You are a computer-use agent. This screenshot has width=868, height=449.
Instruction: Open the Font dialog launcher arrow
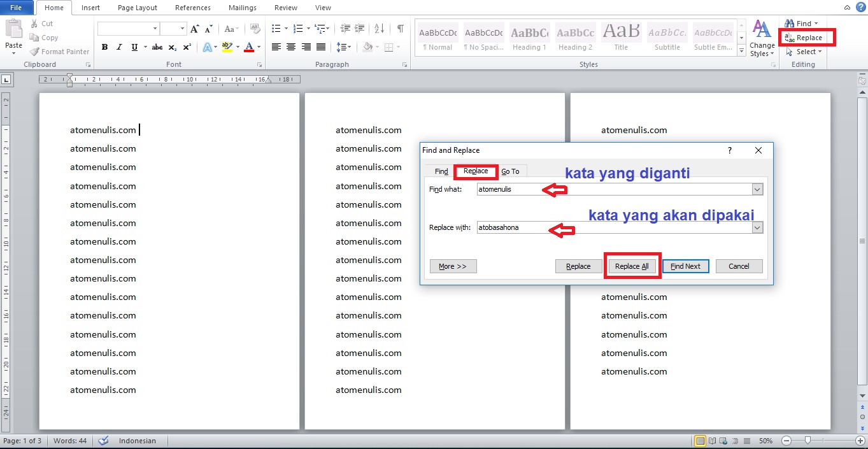pos(259,65)
